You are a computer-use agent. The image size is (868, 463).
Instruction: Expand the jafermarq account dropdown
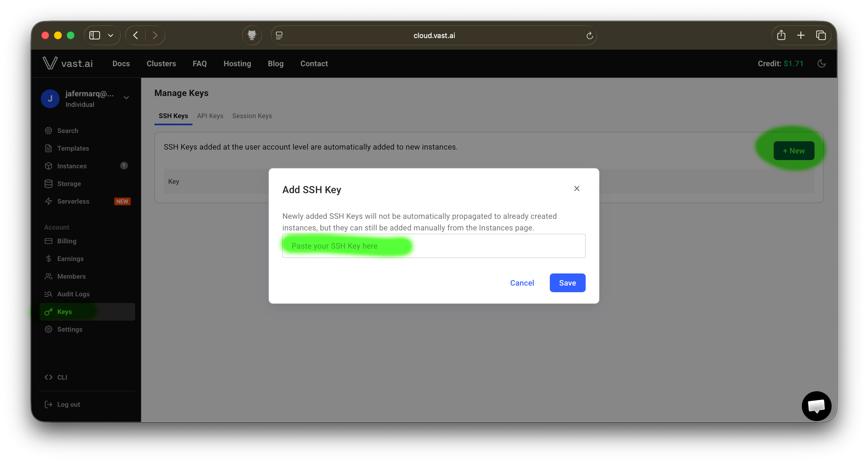point(126,98)
